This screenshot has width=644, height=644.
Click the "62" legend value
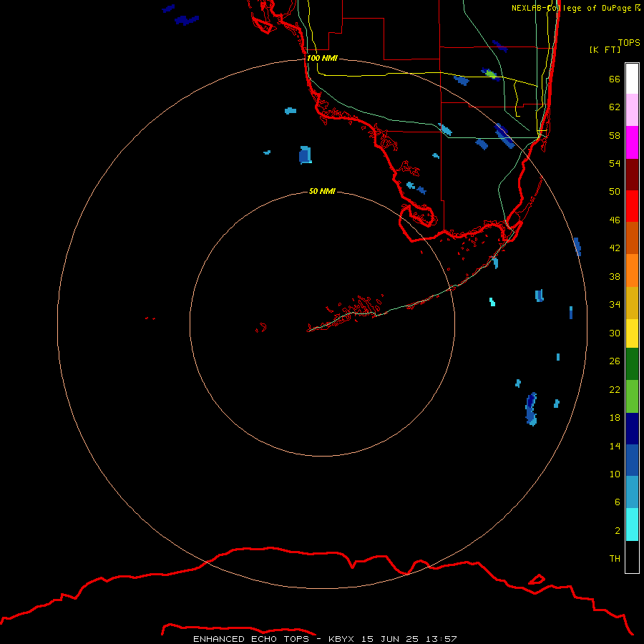[615, 107]
